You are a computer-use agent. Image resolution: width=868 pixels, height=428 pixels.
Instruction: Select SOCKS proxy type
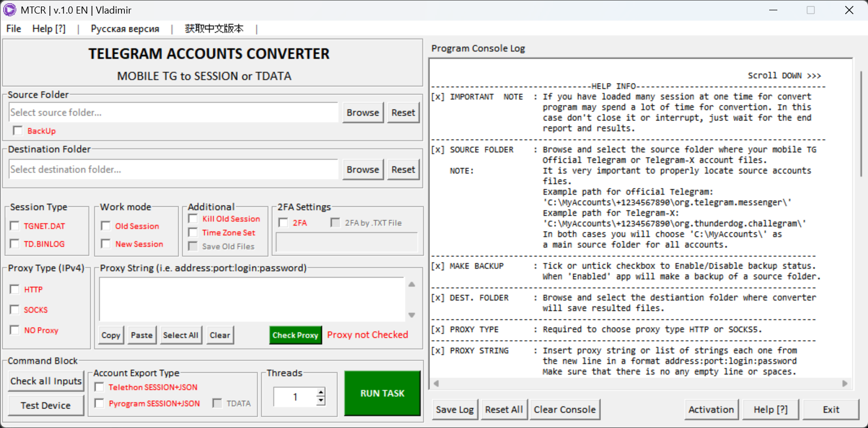coord(15,310)
